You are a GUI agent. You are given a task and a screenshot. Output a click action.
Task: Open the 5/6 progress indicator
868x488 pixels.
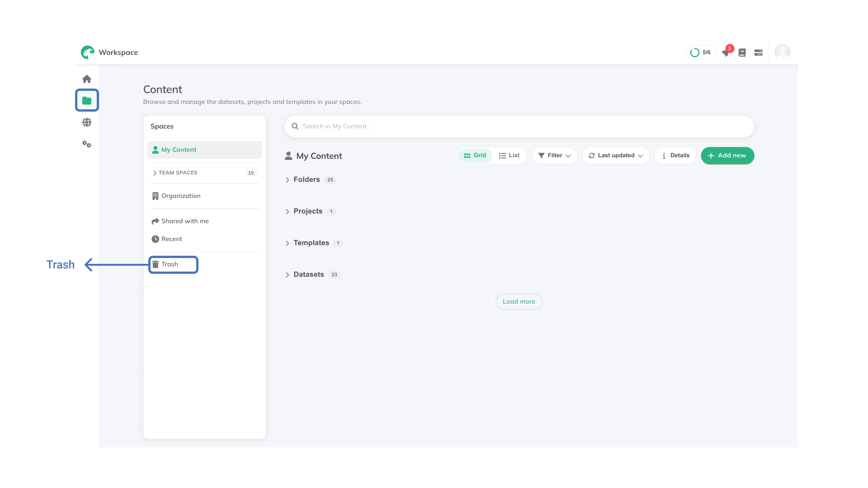coord(701,52)
